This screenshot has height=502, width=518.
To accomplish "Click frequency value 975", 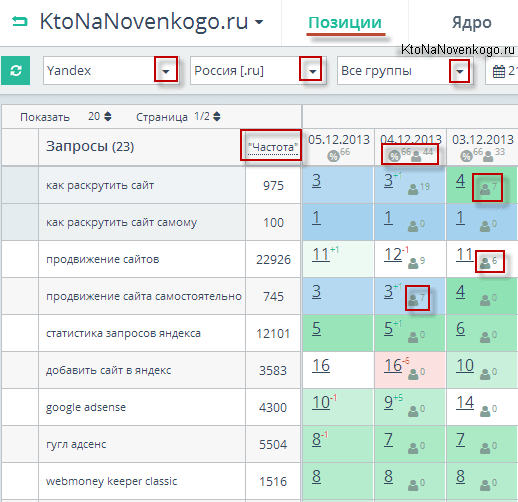I will [x=273, y=186].
